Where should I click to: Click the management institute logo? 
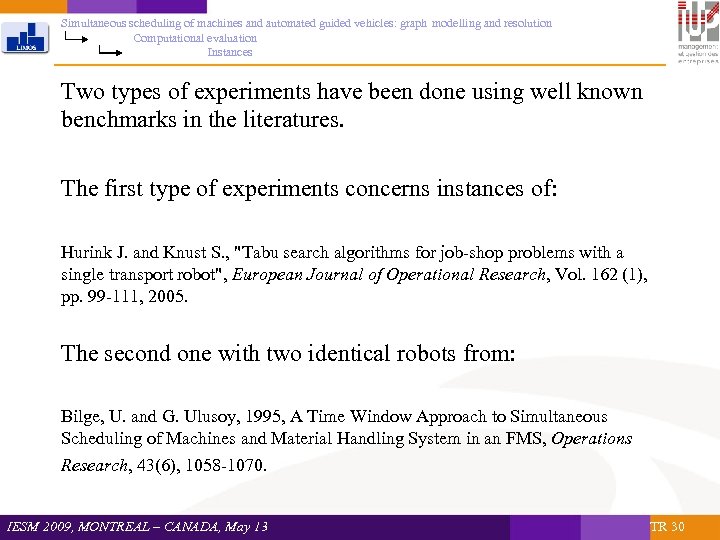point(698,32)
